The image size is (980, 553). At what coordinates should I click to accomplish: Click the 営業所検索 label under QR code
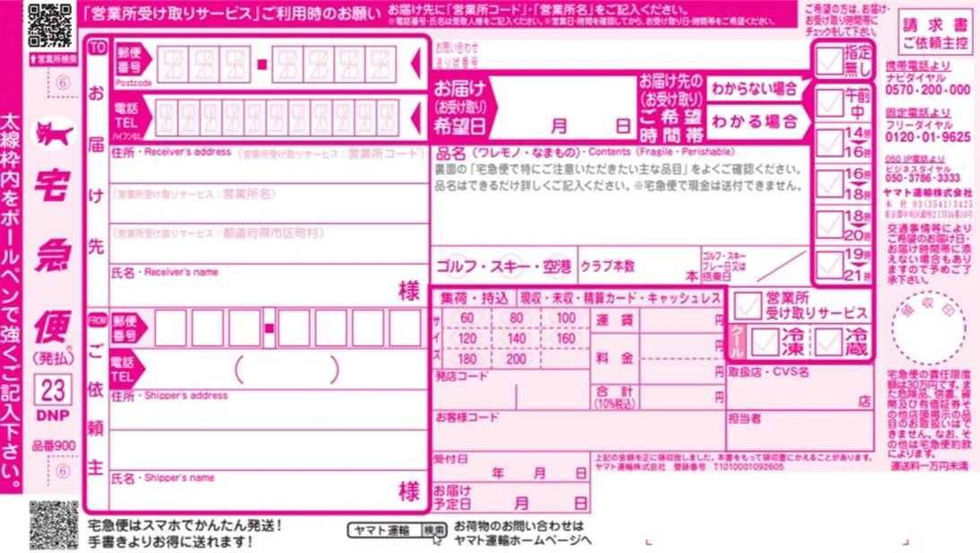point(52,59)
